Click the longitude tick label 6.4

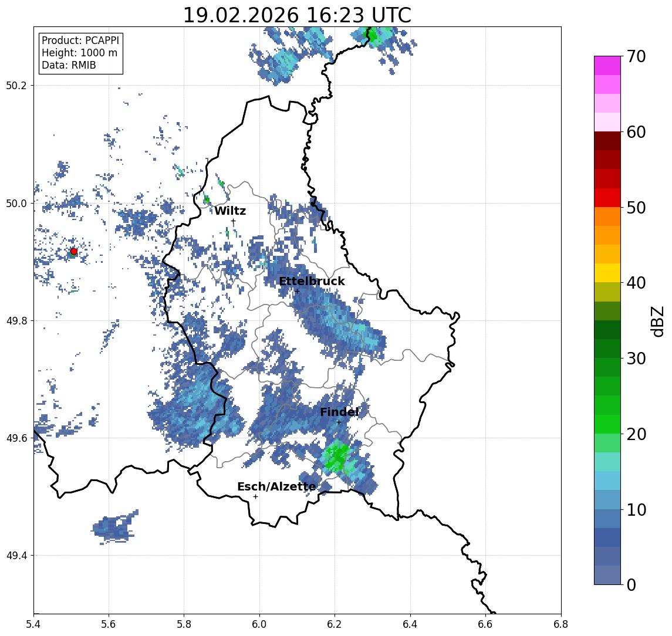pyautogui.click(x=410, y=624)
